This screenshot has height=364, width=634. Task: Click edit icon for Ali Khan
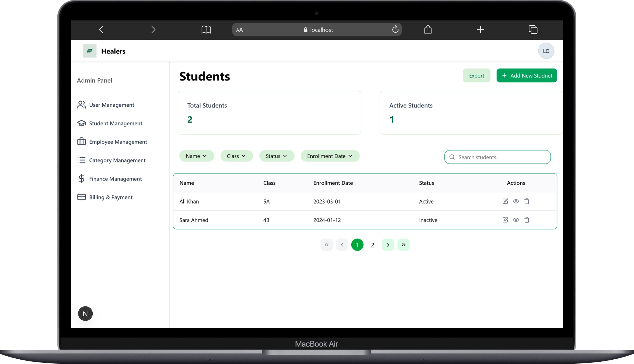tap(505, 201)
